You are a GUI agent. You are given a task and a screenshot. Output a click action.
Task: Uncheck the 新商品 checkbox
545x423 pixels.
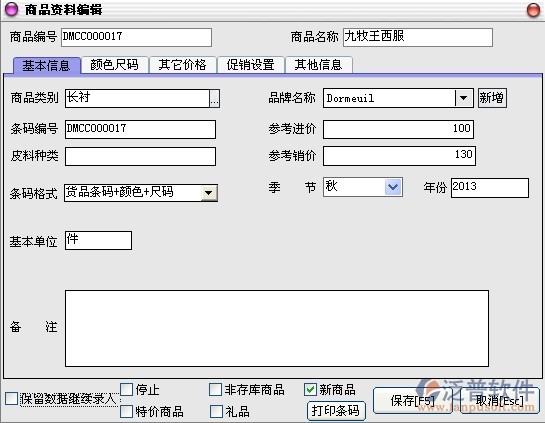[x=310, y=389]
